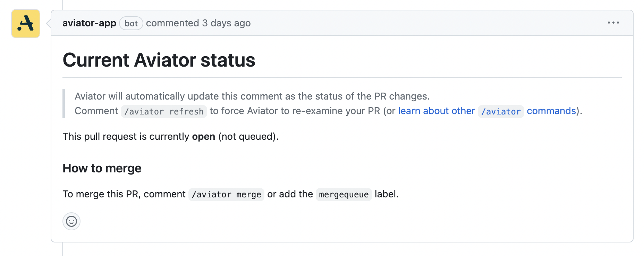Click the 'How to merge' heading
This screenshot has height=256, width=644.
point(102,168)
